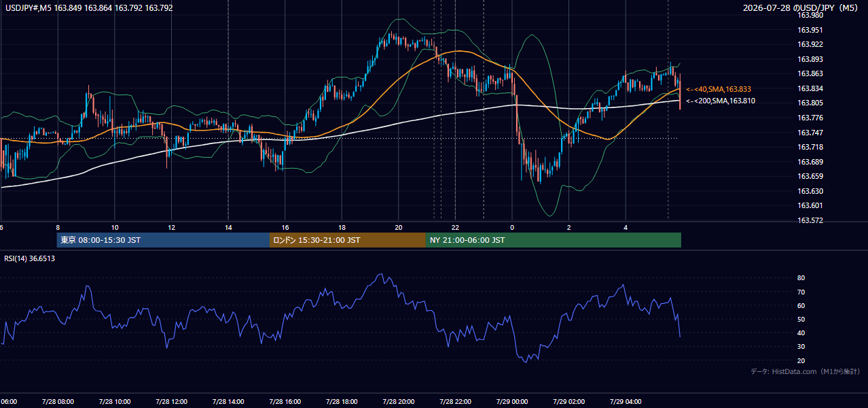Image resolution: width=868 pixels, height=408 pixels.
Task: Click price axis value 163.572
Action: [x=810, y=220]
